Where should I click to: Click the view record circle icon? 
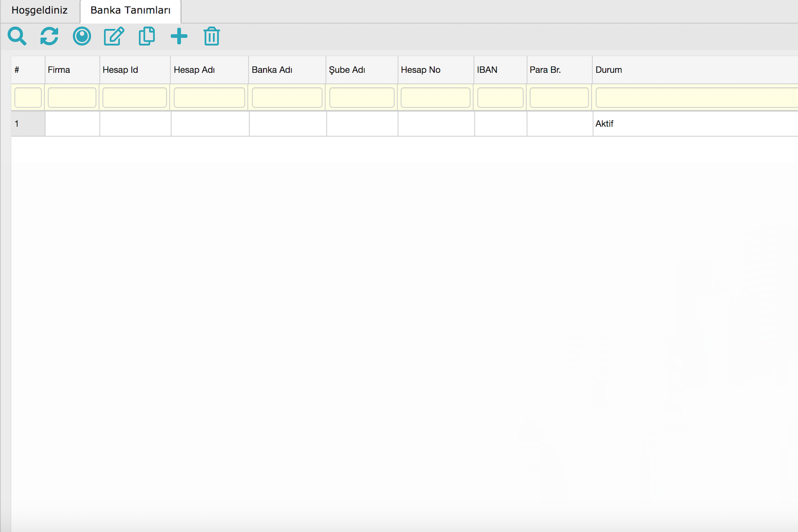(x=82, y=36)
